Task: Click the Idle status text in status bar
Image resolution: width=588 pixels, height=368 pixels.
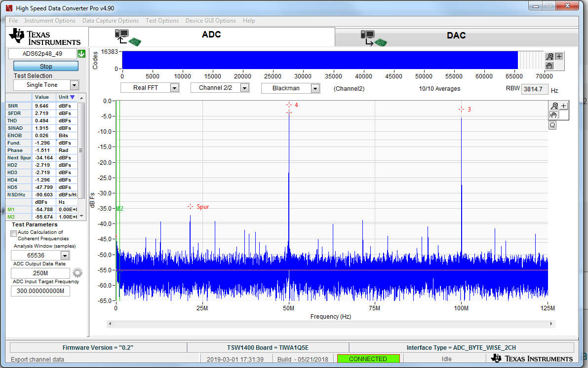Action: pyautogui.click(x=446, y=359)
